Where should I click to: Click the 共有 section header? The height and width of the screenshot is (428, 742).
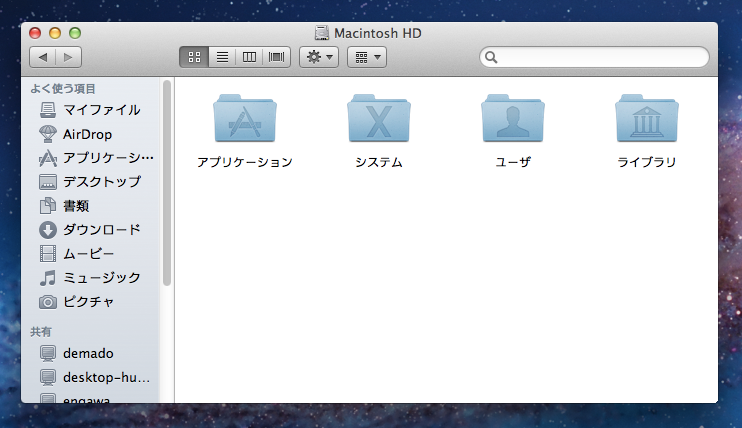coord(41,332)
